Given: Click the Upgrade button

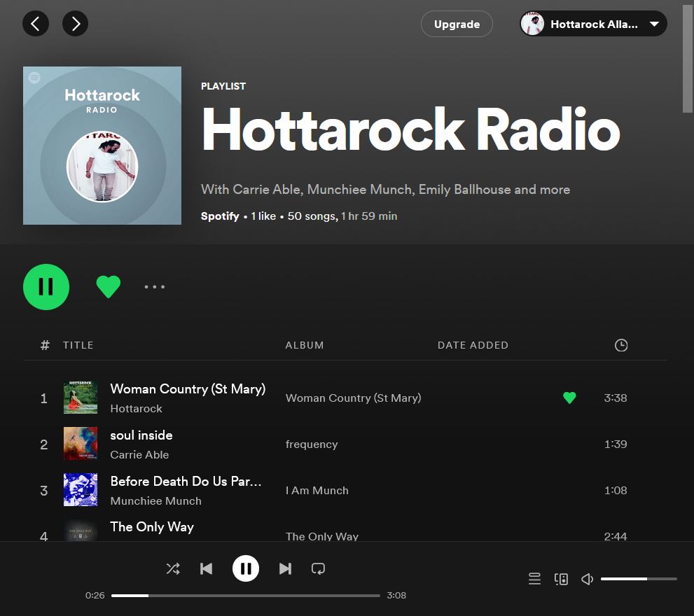Looking at the screenshot, I should click(x=457, y=24).
